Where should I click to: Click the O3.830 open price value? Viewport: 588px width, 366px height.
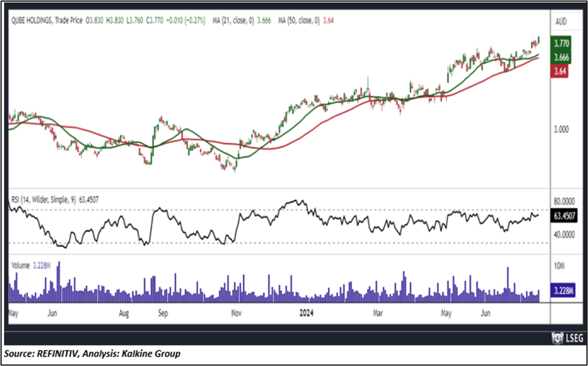(x=94, y=21)
